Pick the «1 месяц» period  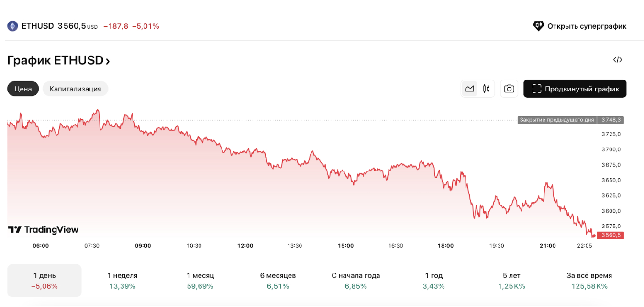[200, 281]
